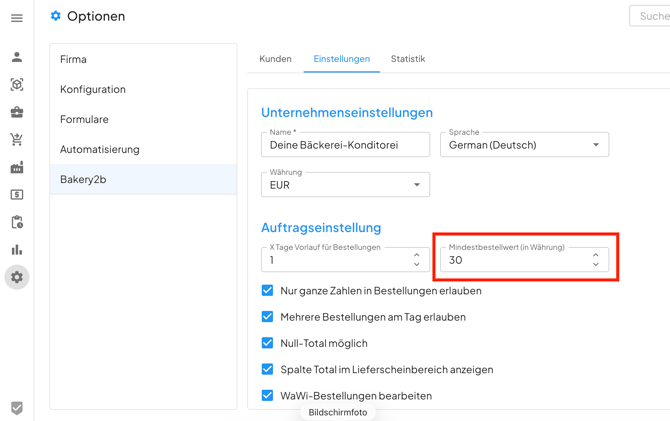Switch to the Einstellungen tab
The image size is (670, 421).
[x=342, y=59]
